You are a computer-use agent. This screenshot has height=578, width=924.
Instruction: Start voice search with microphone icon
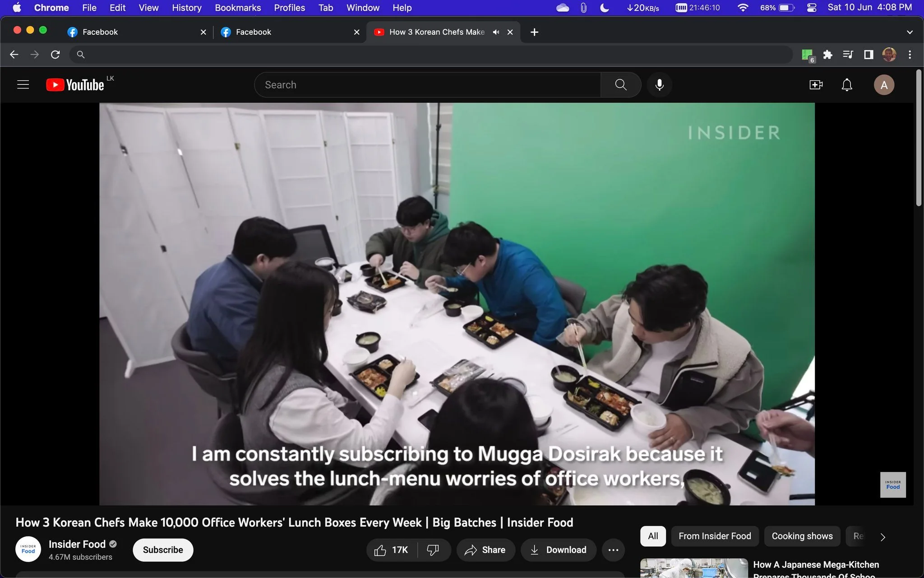tap(659, 84)
